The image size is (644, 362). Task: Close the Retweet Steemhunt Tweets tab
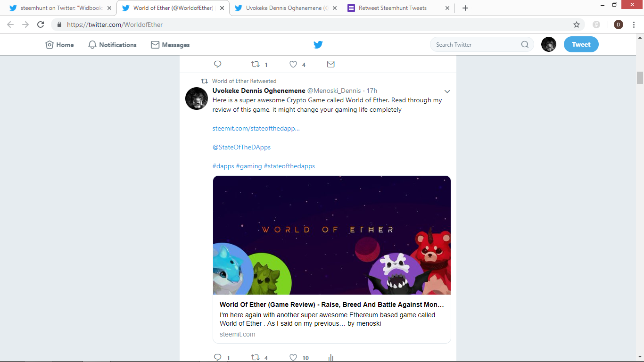click(x=447, y=8)
